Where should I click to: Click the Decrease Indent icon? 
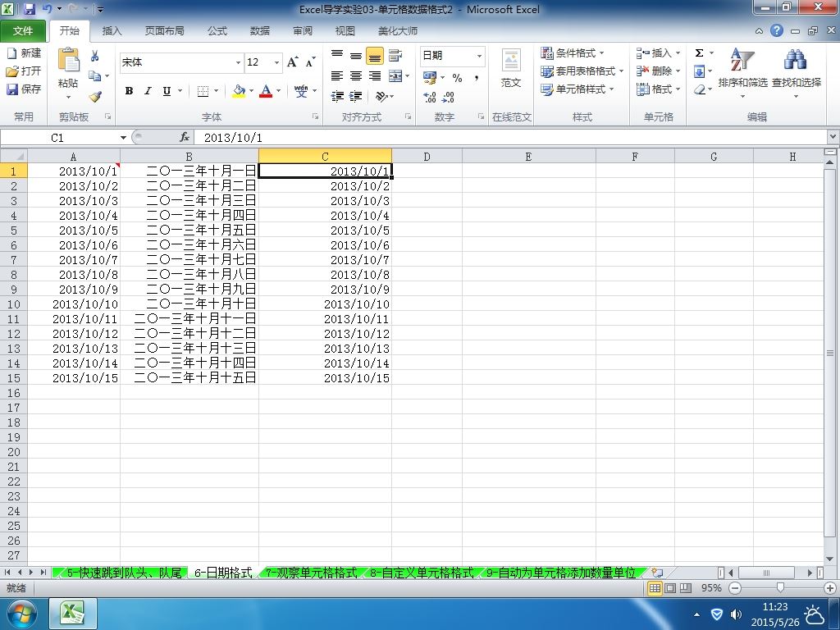pos(337,97)
